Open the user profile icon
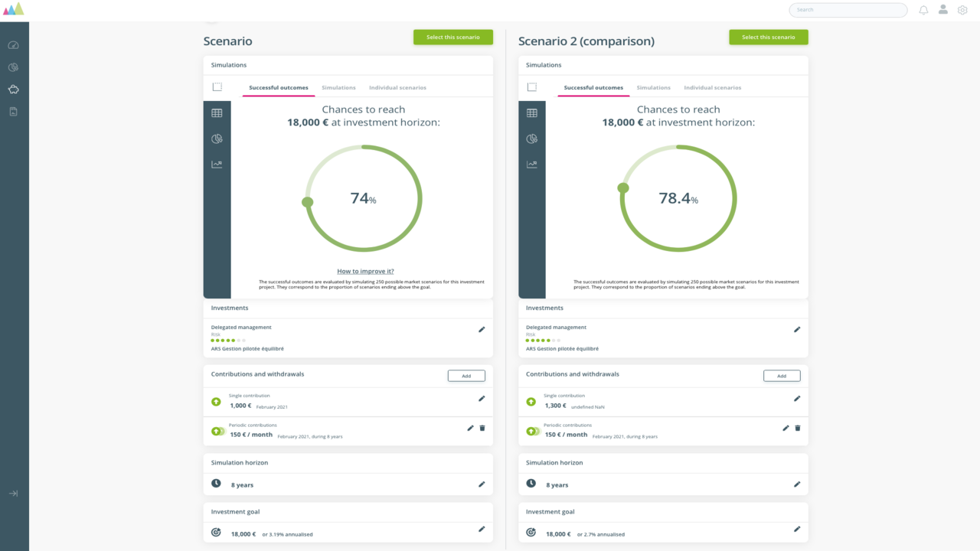 point(943,9)
